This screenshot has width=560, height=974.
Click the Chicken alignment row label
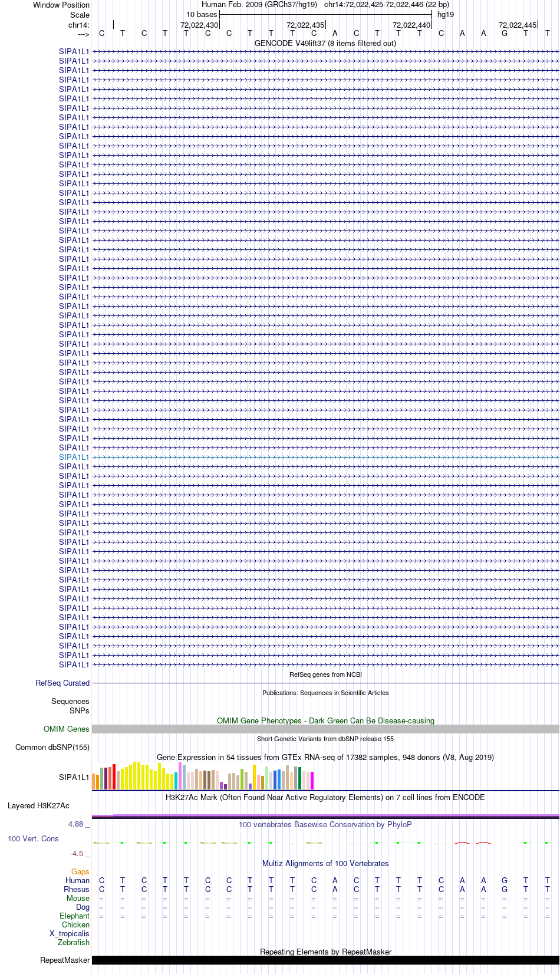tap(76, 925)
